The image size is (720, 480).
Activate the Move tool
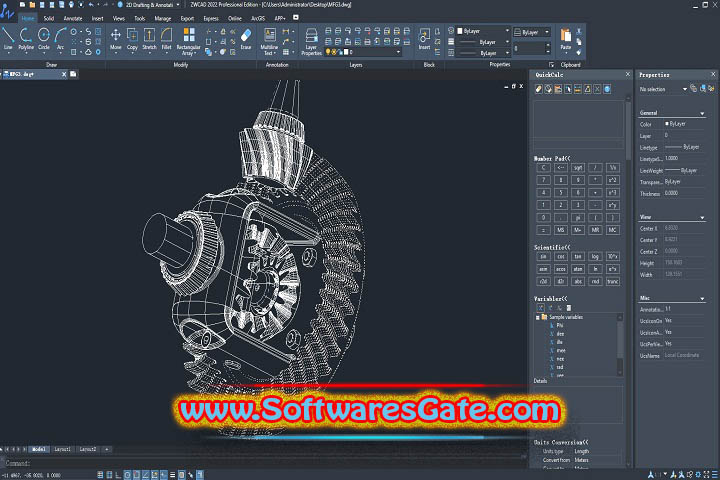pos(116,39)
